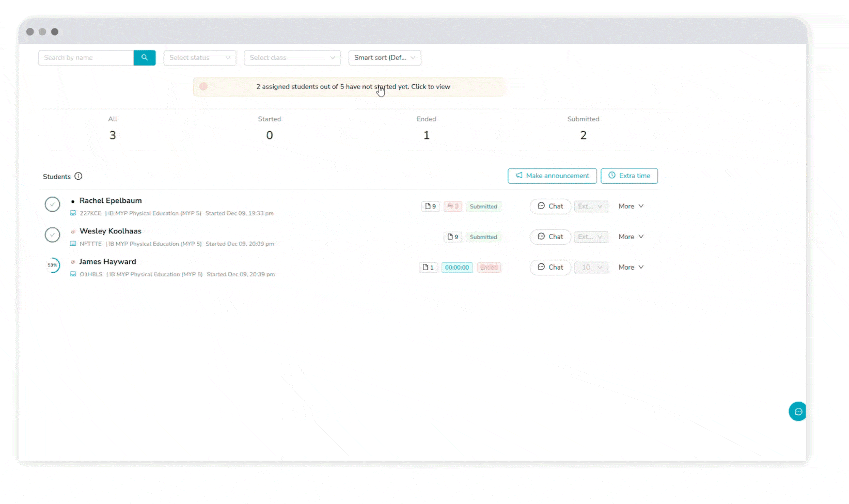Click the Extra time button
Viewport: 849px width, 504px height.
(x=629, y=176)
